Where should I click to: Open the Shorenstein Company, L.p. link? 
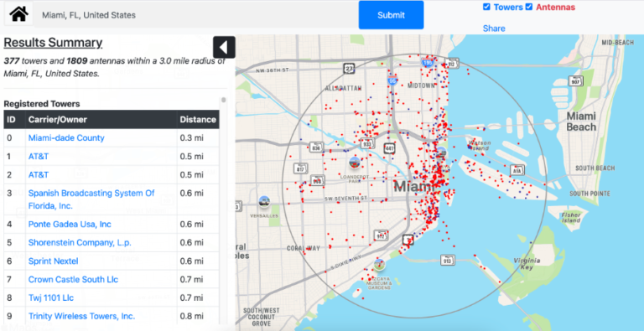click(80, 243)
